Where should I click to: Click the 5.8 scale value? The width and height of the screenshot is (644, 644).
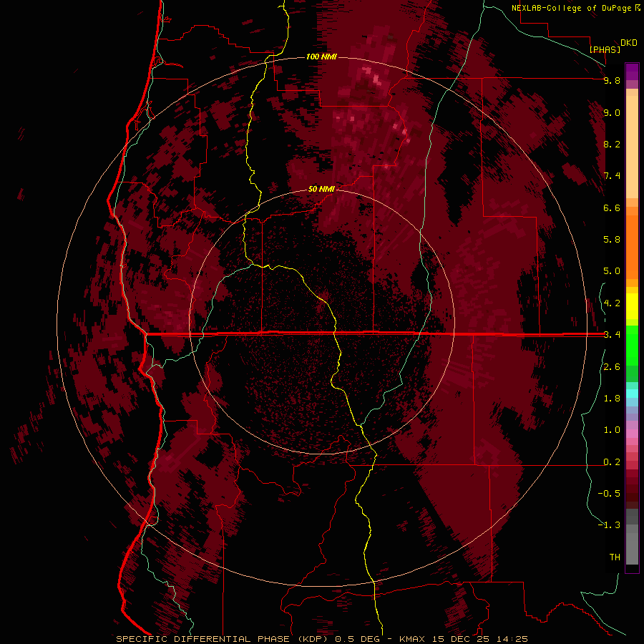point(612,239)
